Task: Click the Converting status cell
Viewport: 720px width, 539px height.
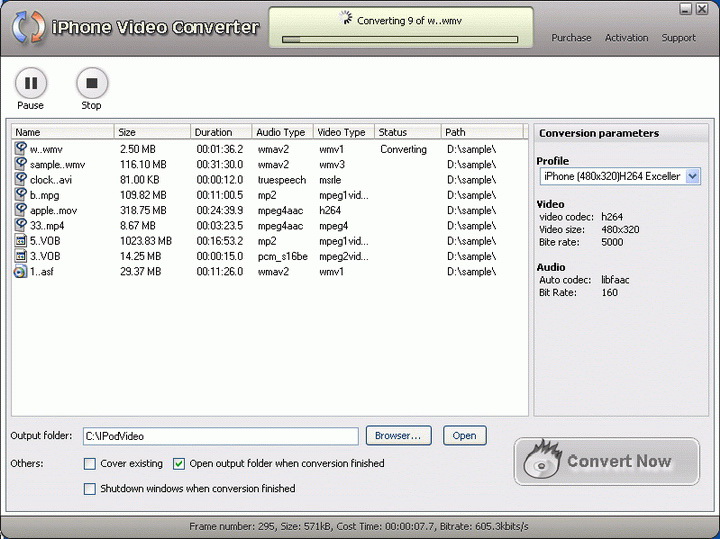Action: (x=403, y=149)
